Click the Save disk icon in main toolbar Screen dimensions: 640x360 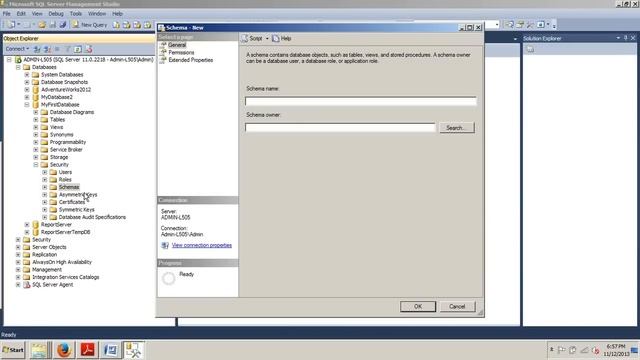tap(53, 25)
